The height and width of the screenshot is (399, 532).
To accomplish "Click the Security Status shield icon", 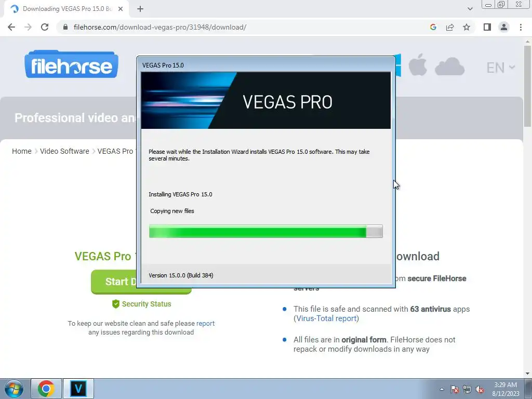I will point(116,304).
